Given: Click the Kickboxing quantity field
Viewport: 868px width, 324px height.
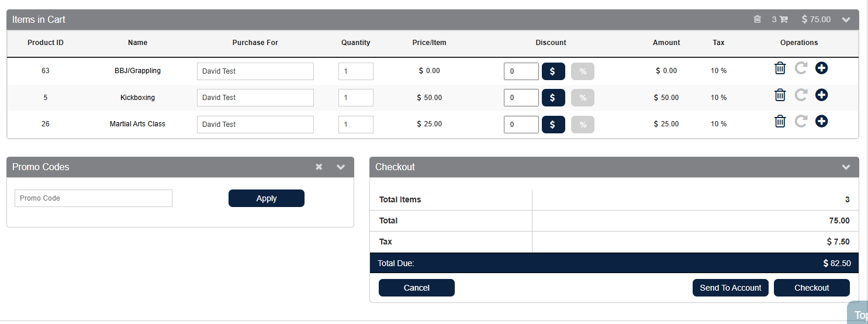Looking at the screenshot, I should (355, 98).
